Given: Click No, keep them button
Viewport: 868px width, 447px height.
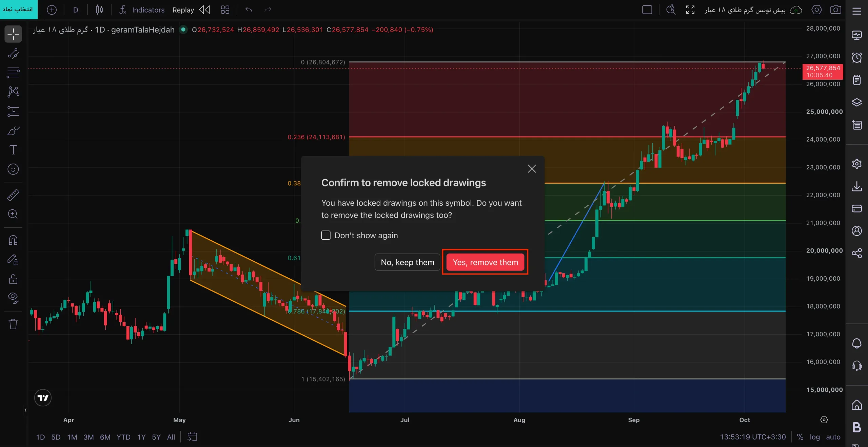Looking at the screenshot, I should [407, 262].
